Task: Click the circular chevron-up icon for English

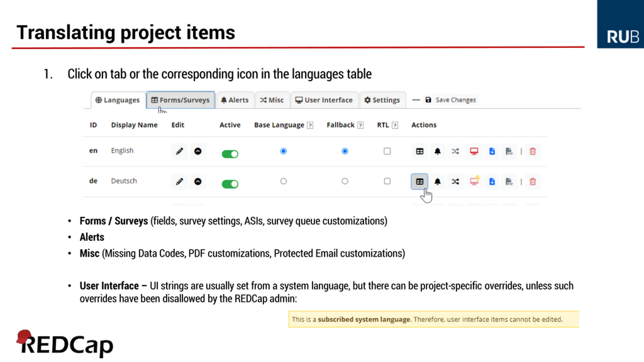Action: coord(198,151)
